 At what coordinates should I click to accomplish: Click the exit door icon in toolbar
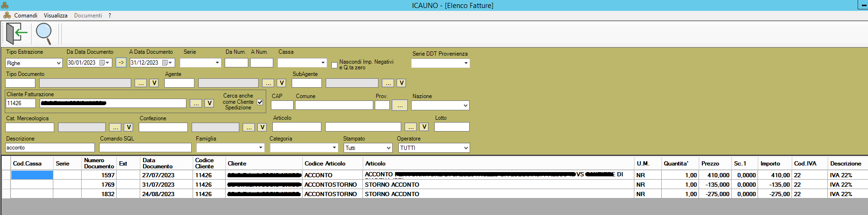(x=17, y=33)
